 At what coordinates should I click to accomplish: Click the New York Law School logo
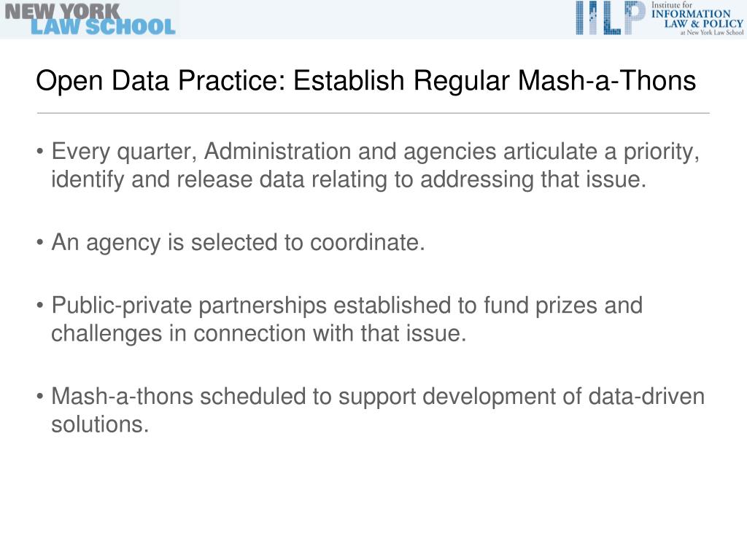[x=90, y=19]
